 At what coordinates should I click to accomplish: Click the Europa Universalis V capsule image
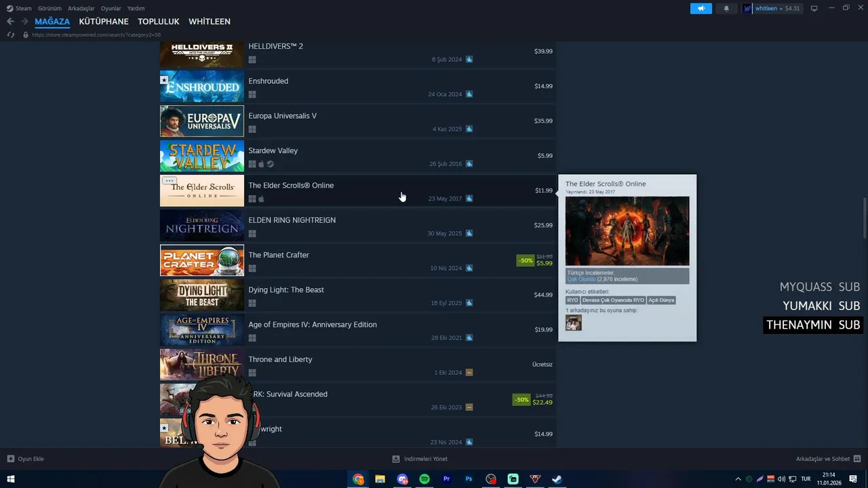tap(202, 121)
